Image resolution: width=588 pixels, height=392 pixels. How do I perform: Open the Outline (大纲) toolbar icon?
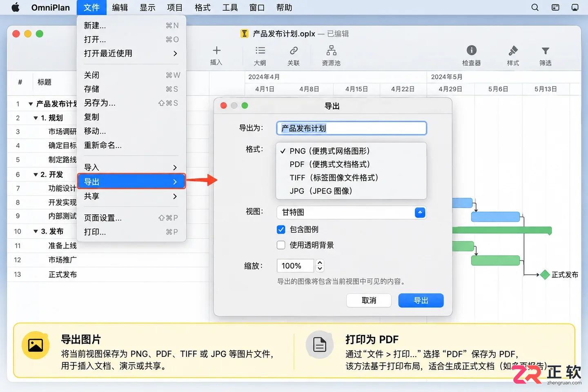coord(260,51)
